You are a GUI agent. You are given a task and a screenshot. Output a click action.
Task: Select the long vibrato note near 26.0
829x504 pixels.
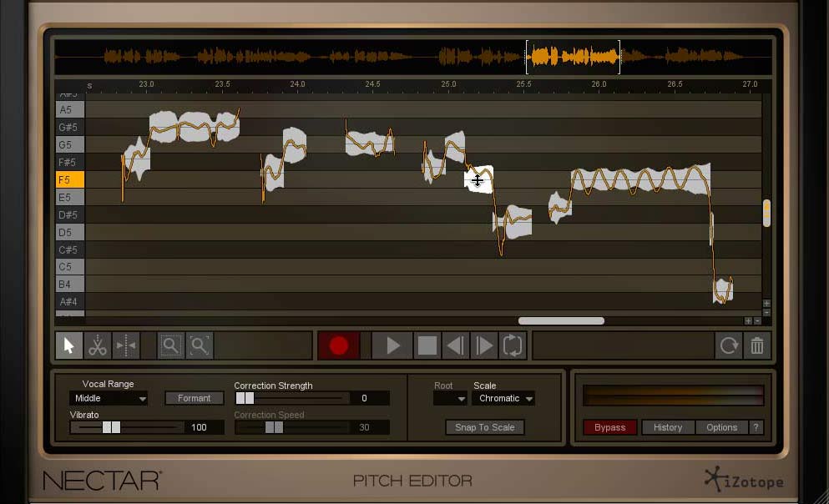pyautogui.click(x=640, y=179)
